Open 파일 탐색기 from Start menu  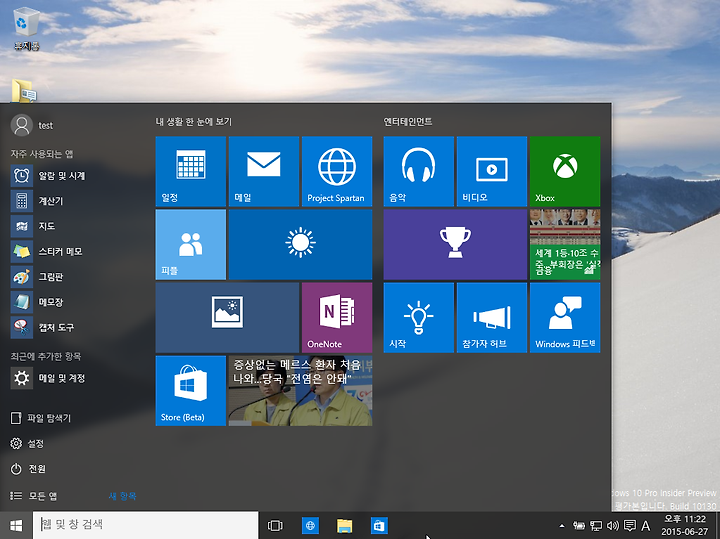point(40,418)
